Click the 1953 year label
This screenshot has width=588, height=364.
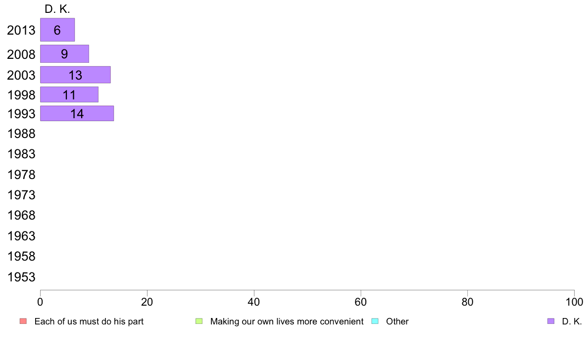point(21,277)
